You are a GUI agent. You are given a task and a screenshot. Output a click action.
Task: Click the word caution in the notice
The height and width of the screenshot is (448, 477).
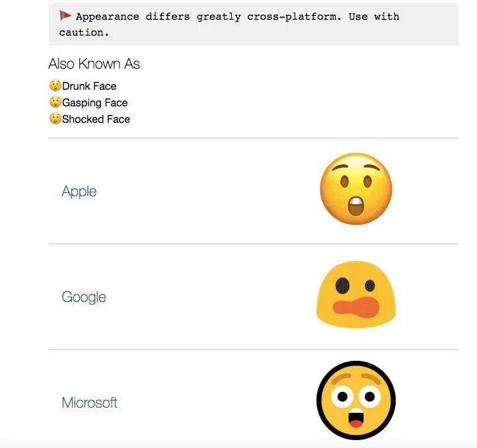[84, 32]
